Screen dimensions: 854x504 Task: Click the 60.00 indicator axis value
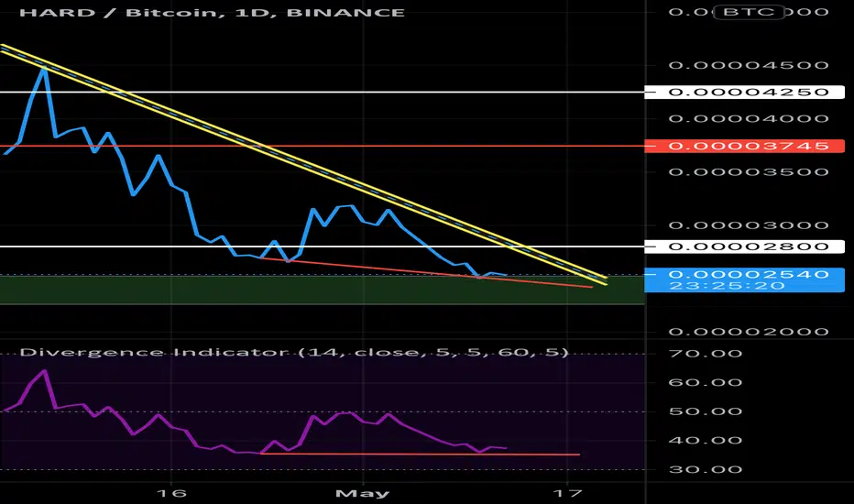[706, 382]
